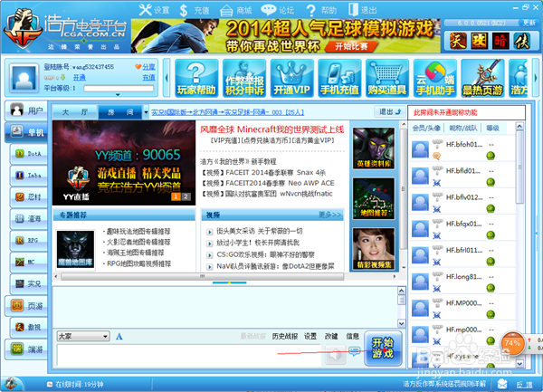543x392 pixels.
Task: Click user avatar picture in profile panel
Action: pos(24,78)
